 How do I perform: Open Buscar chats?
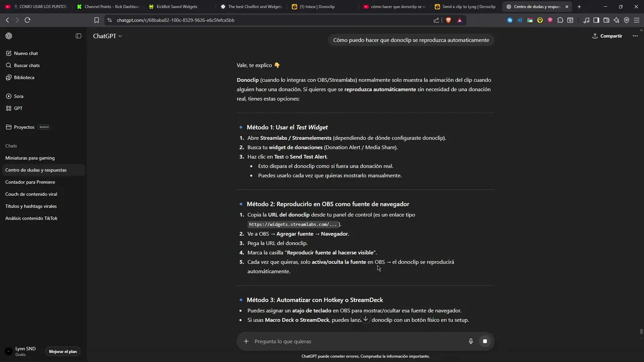pos(27,65)
